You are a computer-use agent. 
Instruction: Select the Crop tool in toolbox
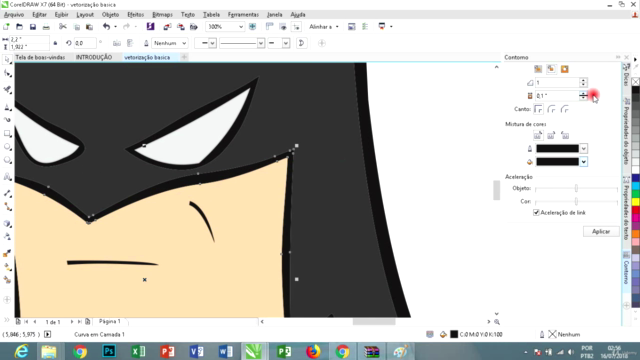coord(7,90)
